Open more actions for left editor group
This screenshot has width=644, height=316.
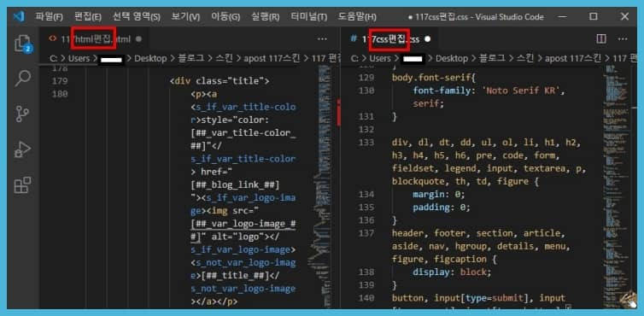tap(322, 39)
